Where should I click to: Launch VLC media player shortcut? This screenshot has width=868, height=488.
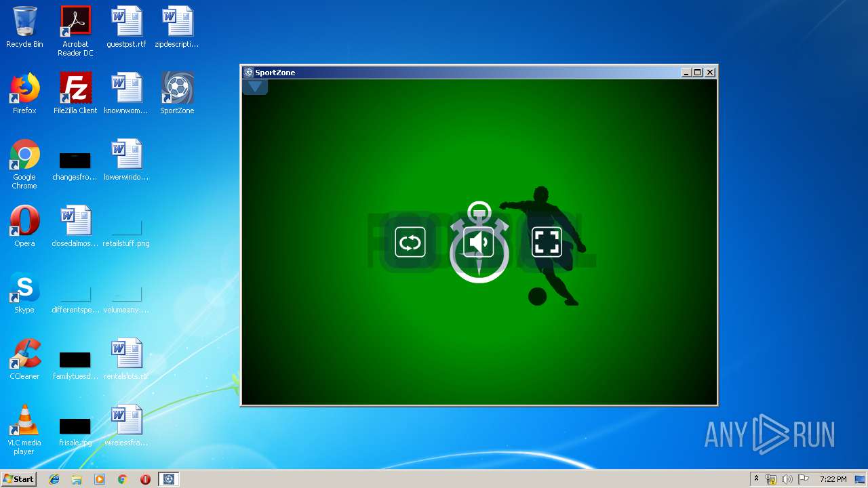pos(24,430)
